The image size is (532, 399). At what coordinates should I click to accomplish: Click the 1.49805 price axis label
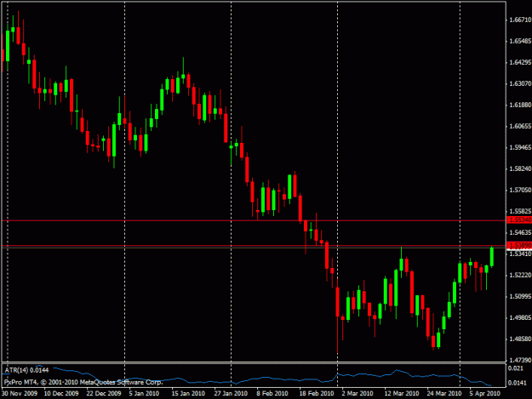[x=520, y=317]
